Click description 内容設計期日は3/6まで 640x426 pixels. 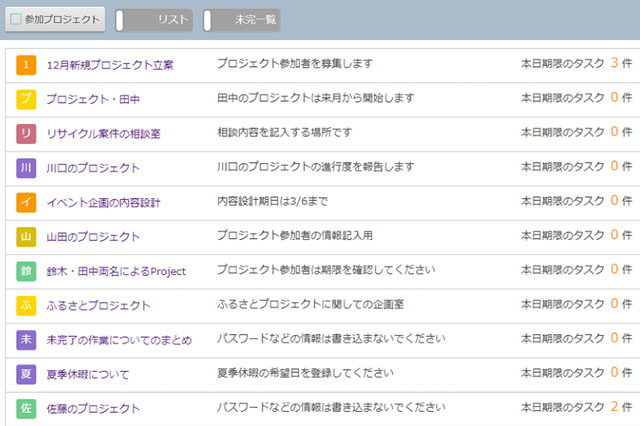point(272,201)
